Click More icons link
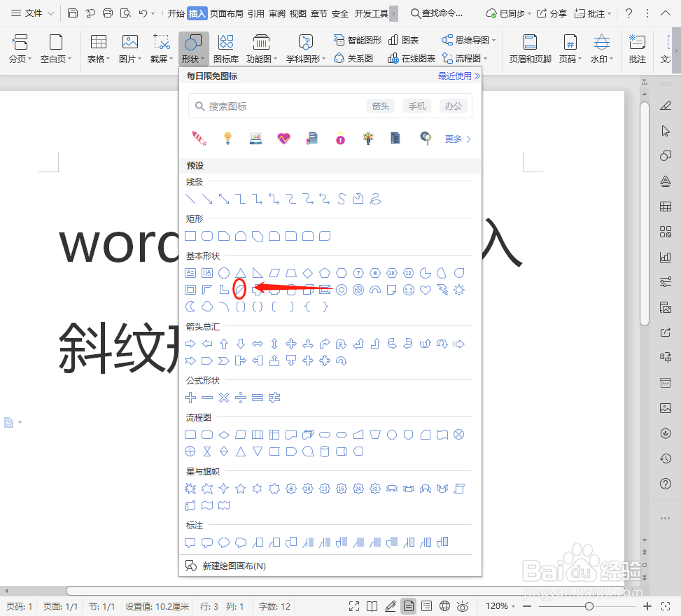This screenshot has width=681, height=616. 458,139
